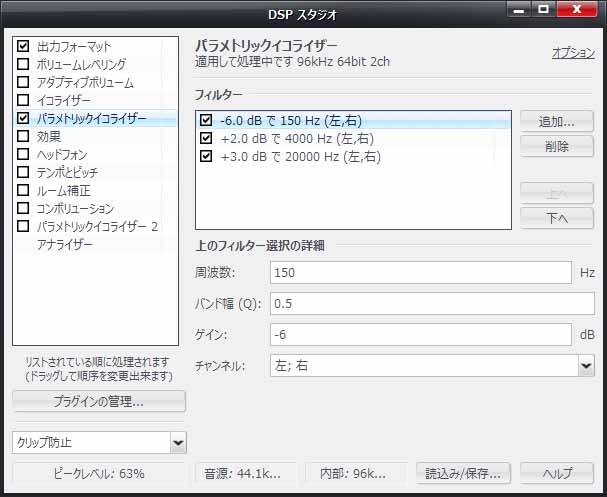Enable テンポとピッチ checkbox
This screenshot has height=497, width=607.
[x=23, y=172]
